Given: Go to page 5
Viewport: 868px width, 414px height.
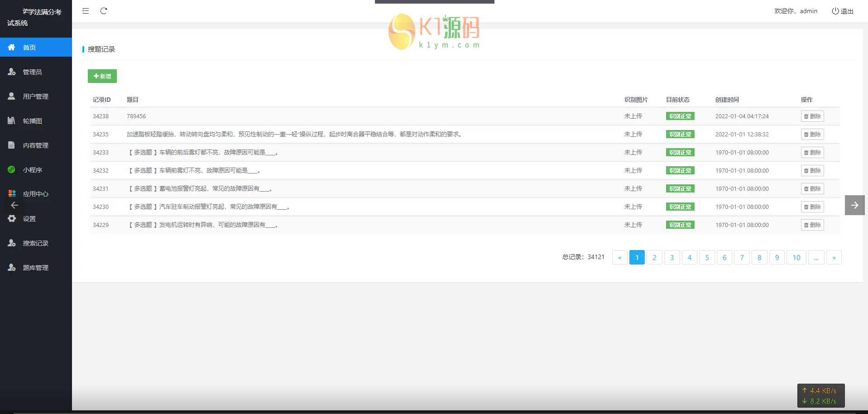Looking at the screenshot, I should click(707, 257).
